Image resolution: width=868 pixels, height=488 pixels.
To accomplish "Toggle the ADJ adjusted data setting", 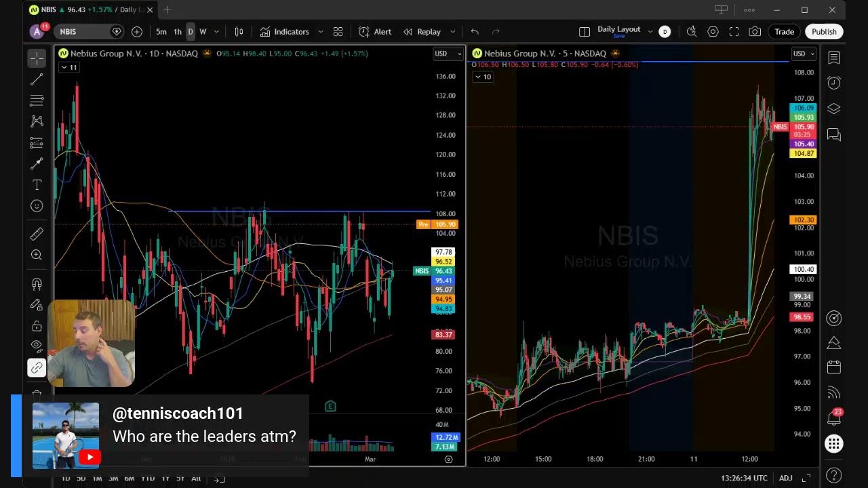I will click(x=785, y=478).
